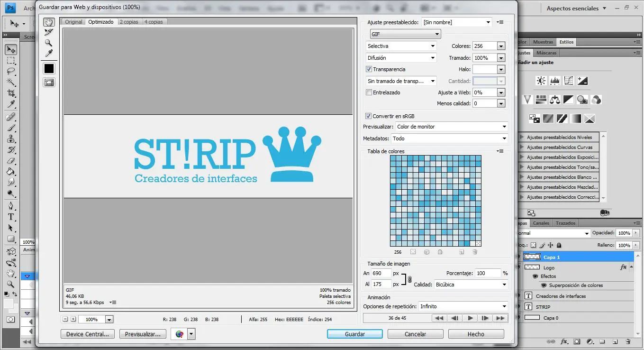The width and height of the screenshot is (644, 350).
Task: Select the Eyedropper tool in dialog toolbox
Action: click(x=49, y=53)
